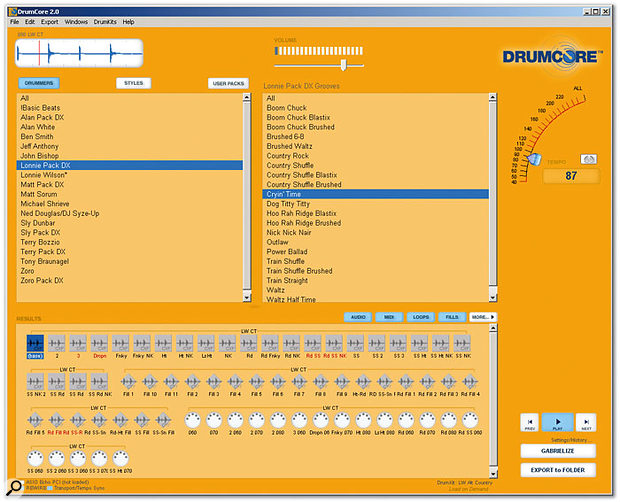Click the waveform preview display
Viewport: 620px width, 502px height.
point(79,53)
